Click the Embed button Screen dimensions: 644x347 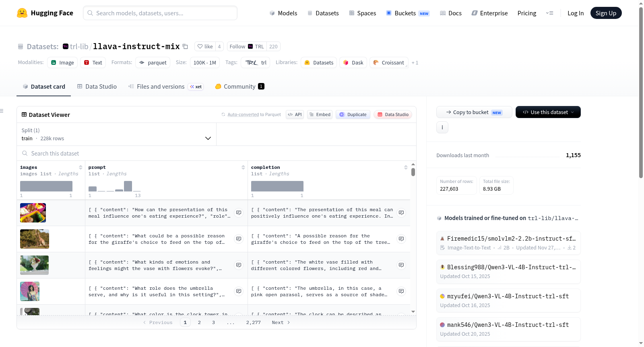[x=320, y=114]
